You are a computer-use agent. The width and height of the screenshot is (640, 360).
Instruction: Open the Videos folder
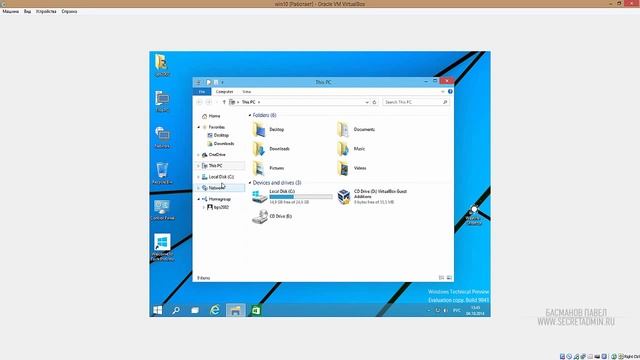tap(351, 168)
